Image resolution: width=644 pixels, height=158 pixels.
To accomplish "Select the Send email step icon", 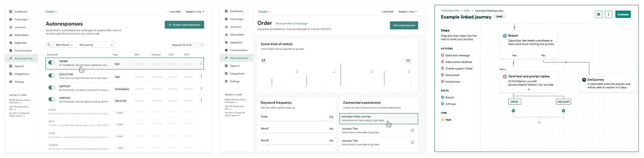I will click(443, 75).
